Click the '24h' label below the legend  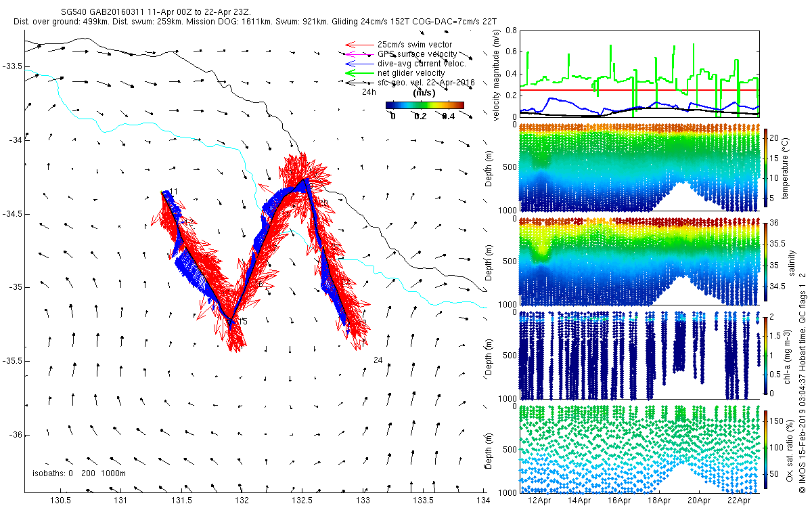click(x=369, y=92)
